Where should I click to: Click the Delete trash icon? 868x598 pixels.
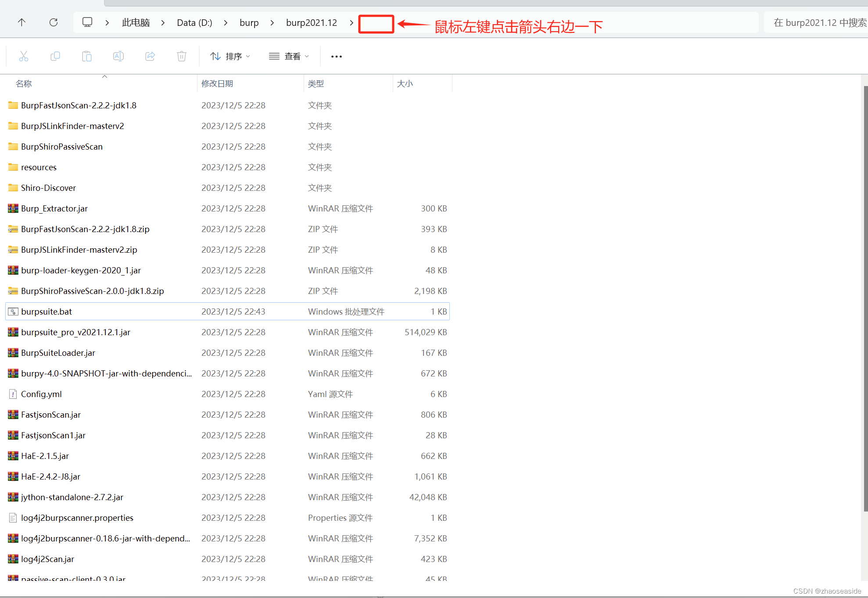pos(182,56)
